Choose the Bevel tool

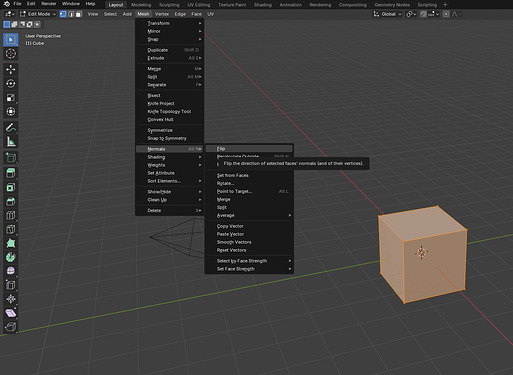[11, 201]
